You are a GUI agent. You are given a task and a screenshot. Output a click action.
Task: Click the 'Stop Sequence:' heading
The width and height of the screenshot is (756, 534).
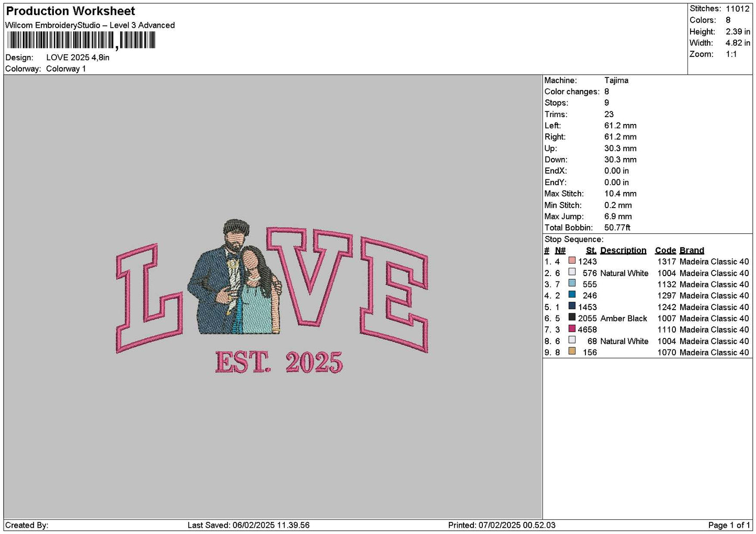(x=574, y=240)
